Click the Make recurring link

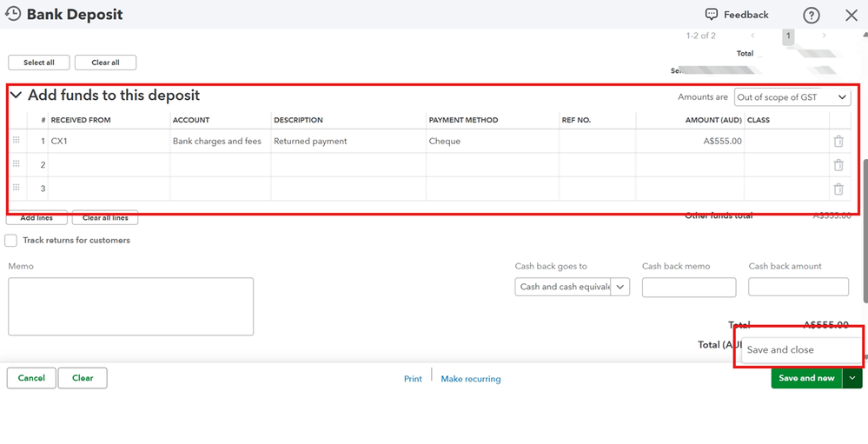(471, 379)
